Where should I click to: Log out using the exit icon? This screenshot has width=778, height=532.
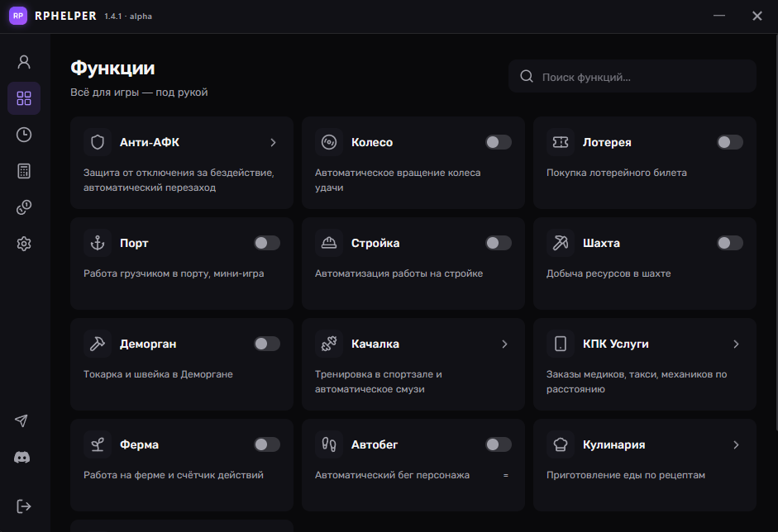[24, 506]
